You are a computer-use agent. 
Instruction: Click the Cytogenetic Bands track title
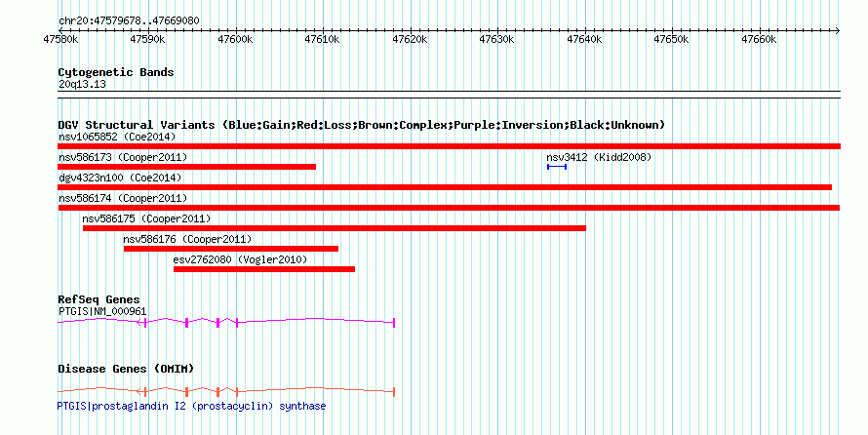tap(116, 72)
